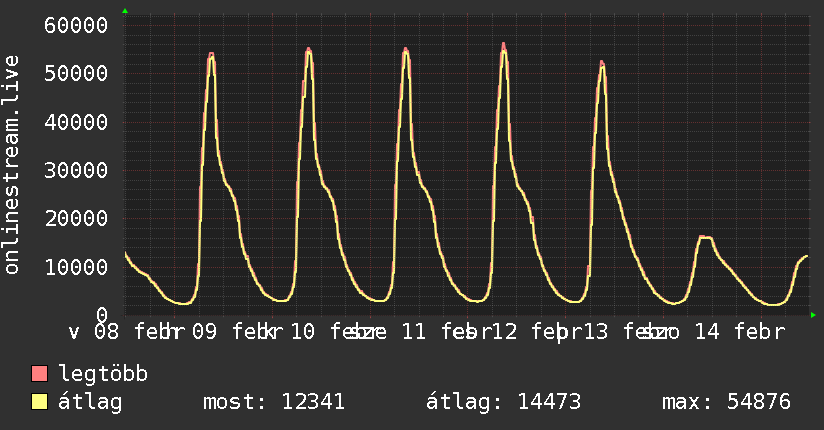
Task: Select the legtöbb legend label
Action: (x=103, y=375)
